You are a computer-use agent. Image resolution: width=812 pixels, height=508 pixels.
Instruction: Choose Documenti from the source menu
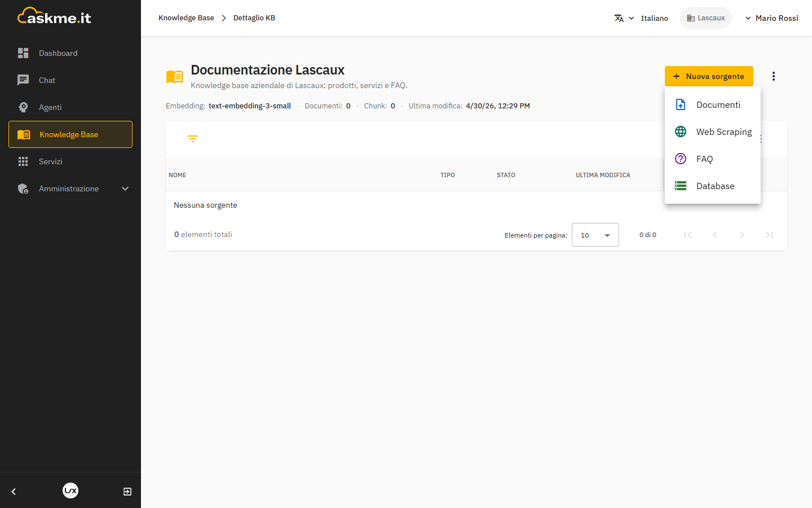(x=713, y=104)
